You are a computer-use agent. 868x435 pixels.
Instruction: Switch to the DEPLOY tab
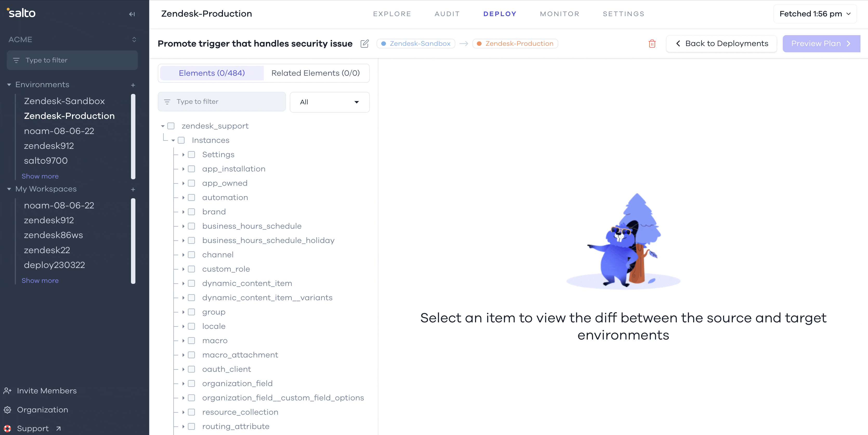500,14
